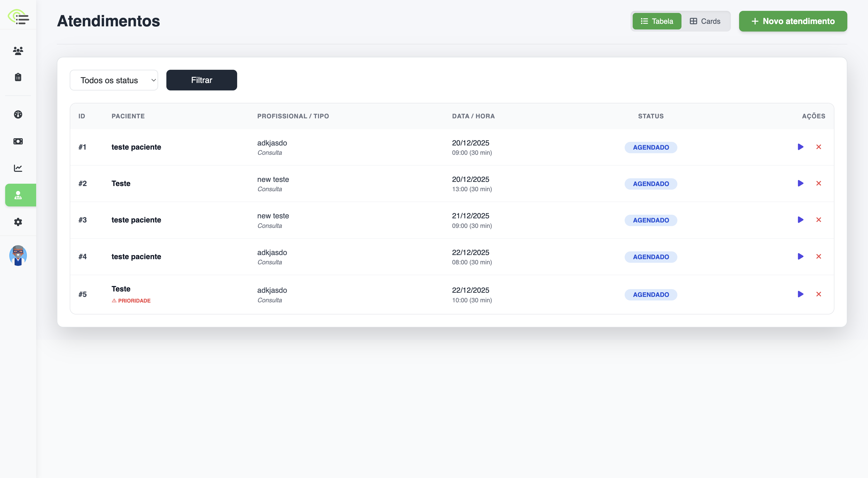Expand the Todos os status dropdown
The height and width of the screenshot is (478, 868).
[114, 80]
